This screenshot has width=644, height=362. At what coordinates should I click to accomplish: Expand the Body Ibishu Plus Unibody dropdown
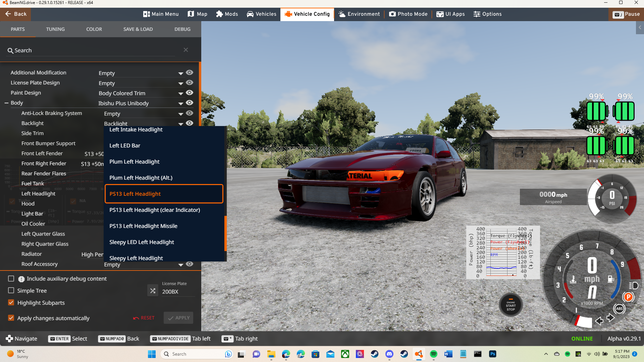[181, 104]
